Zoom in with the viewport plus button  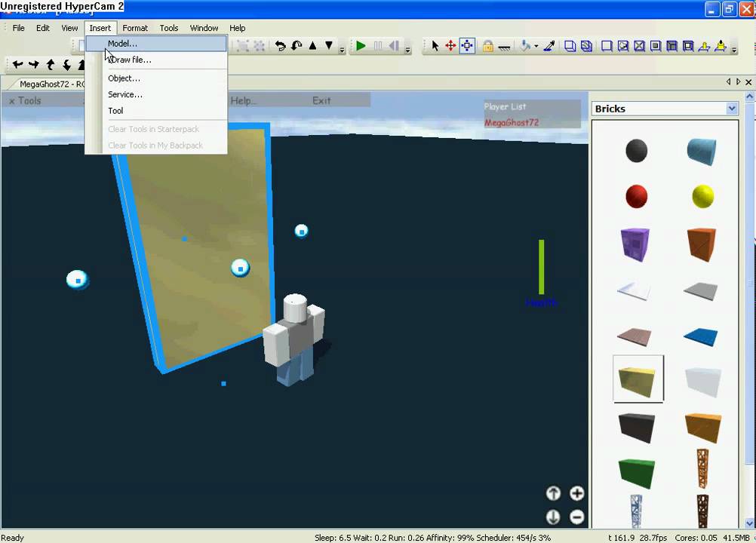576,493
